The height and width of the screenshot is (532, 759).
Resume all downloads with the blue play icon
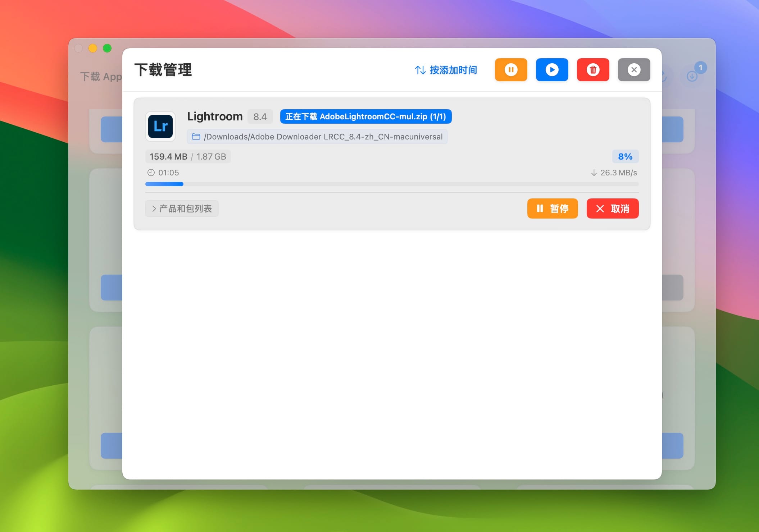[552, 70]
